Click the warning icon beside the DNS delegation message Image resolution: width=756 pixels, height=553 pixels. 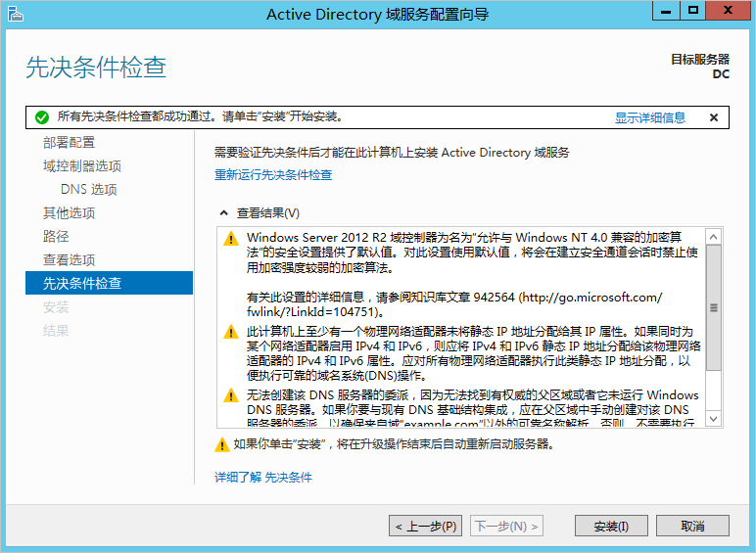(231, 395)
